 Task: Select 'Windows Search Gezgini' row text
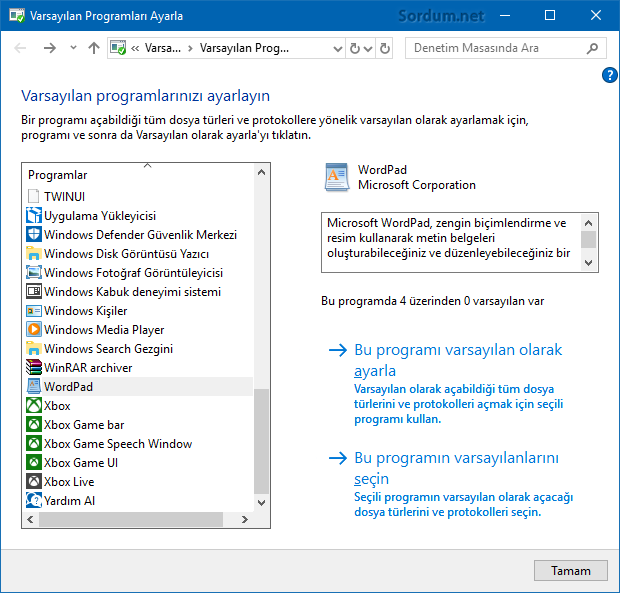pos(108,348)
